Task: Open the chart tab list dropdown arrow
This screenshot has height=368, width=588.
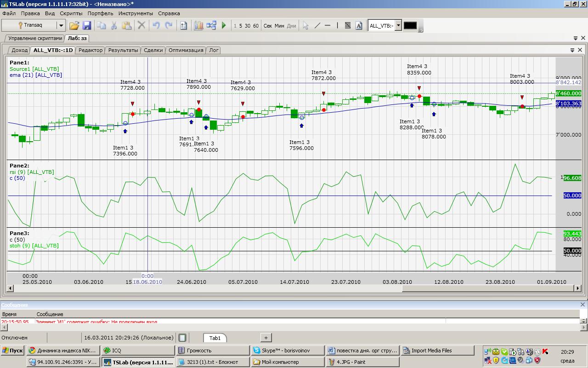Action: (572, 50)
